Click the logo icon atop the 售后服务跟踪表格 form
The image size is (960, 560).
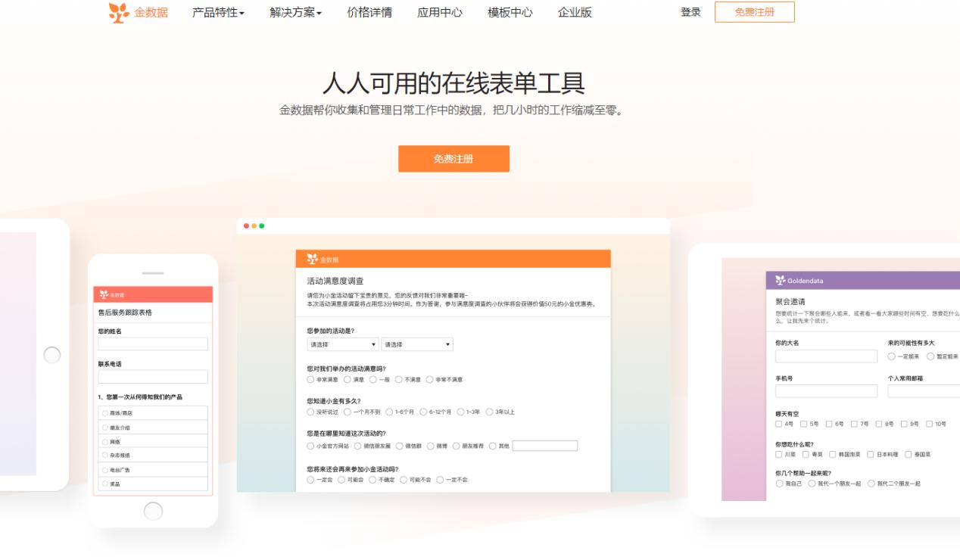(102, 294)
